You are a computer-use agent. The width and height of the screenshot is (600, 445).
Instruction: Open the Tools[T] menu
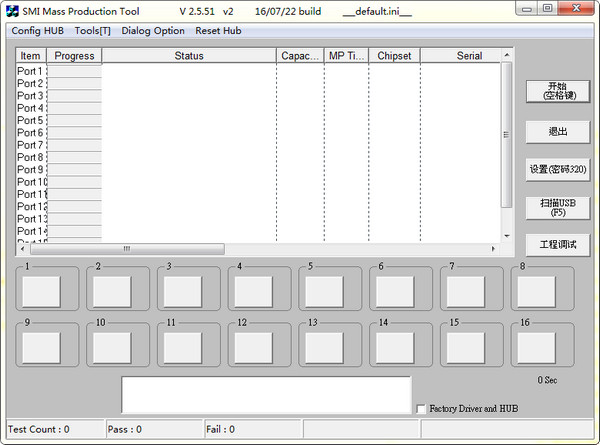[x=93, y=31]
